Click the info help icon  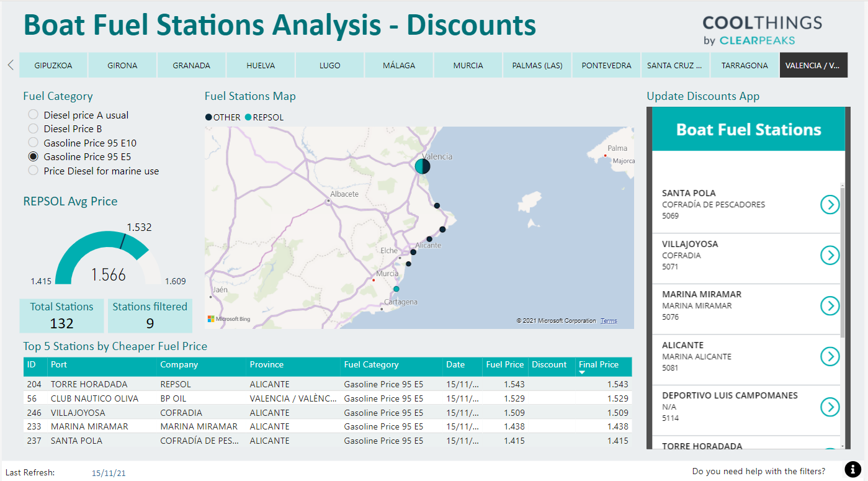[853, 470]
